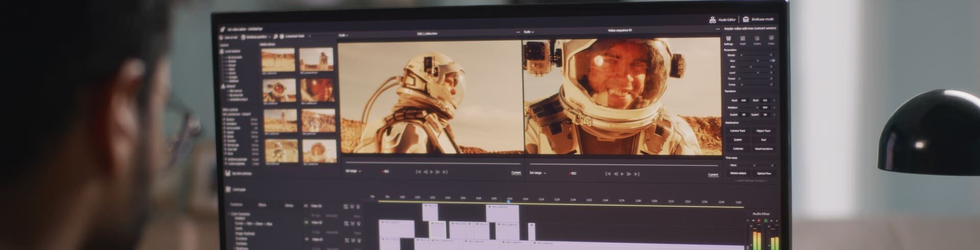Open the Effects tab in lower panel
Screen dimensions: 980x250
262,205
